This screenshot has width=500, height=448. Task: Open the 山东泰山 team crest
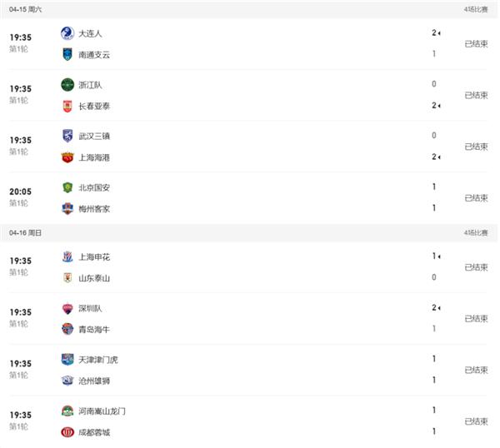67,278
